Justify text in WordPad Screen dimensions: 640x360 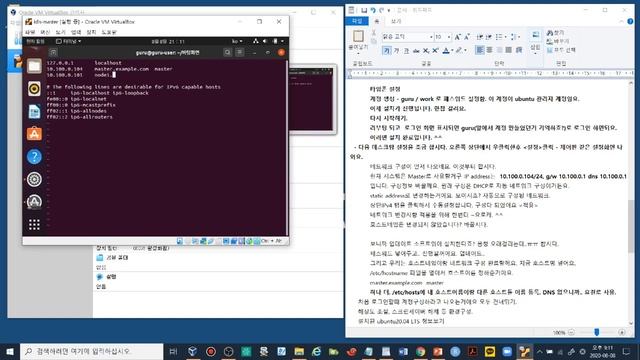509,50
